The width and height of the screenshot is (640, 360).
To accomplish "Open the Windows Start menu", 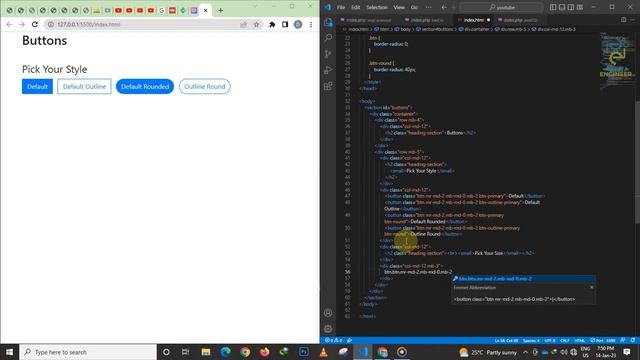I will (9, 352).
